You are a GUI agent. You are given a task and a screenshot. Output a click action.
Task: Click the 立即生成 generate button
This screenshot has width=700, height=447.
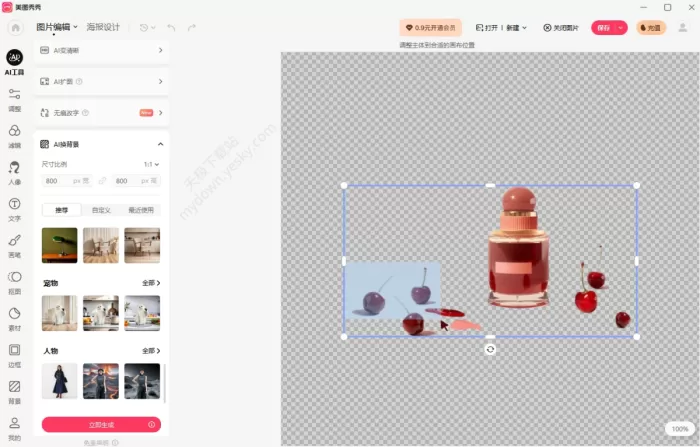pos(101,425)
